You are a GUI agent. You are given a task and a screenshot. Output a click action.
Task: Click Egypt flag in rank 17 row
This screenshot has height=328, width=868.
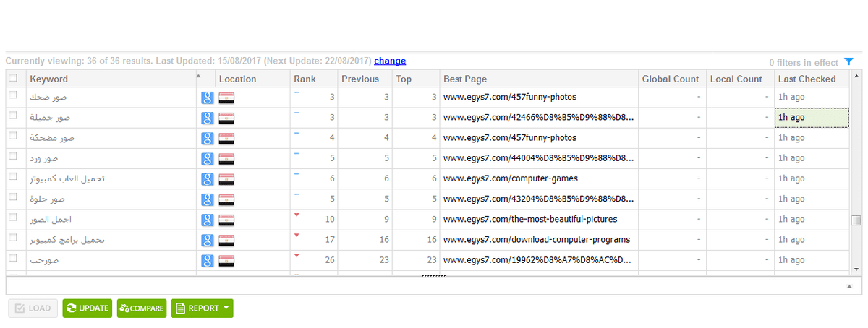[x=226, y=240]
